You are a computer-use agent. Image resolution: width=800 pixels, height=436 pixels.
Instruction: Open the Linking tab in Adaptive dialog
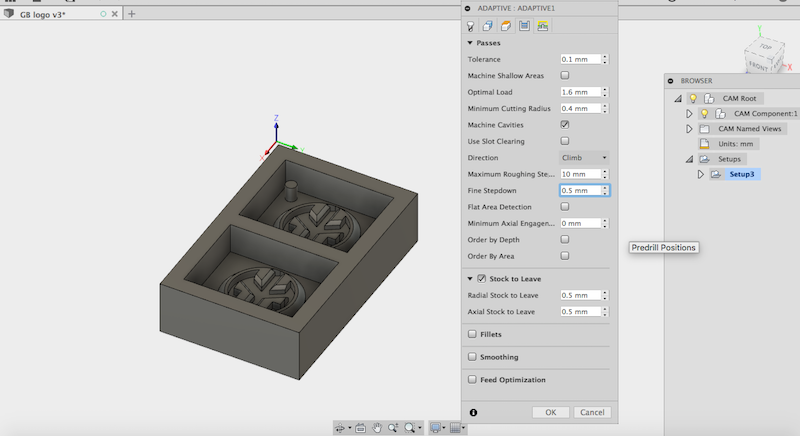coord(542,26)
